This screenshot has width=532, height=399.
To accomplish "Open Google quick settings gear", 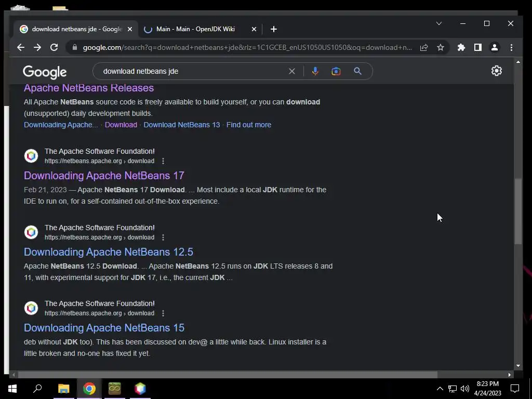I will coord(496,71).
